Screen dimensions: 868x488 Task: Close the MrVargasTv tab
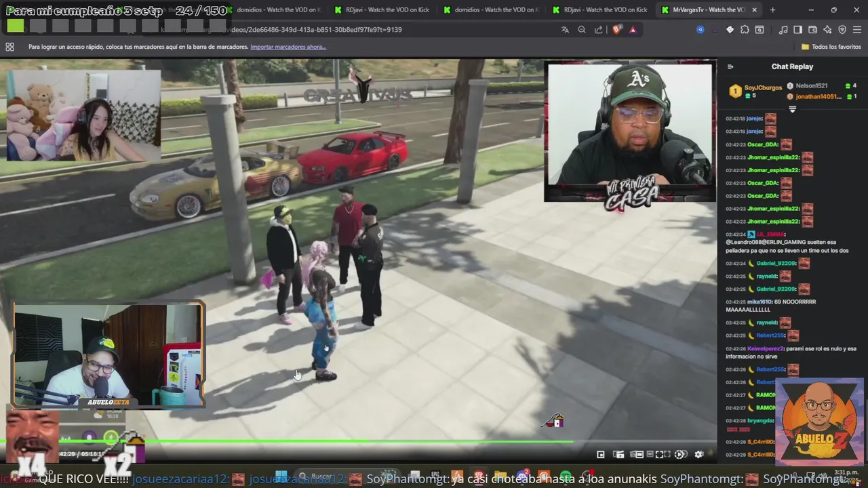[x=754, y=9]
